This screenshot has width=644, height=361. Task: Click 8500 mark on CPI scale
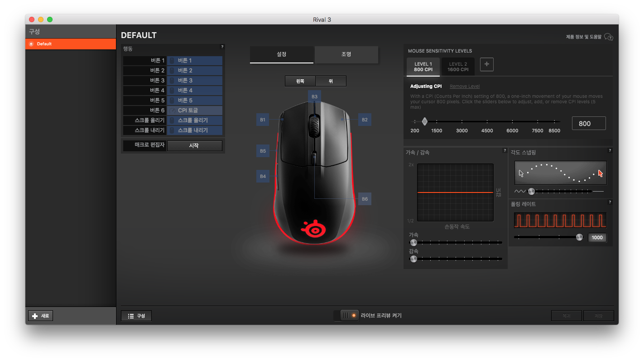tap(554, 130)
